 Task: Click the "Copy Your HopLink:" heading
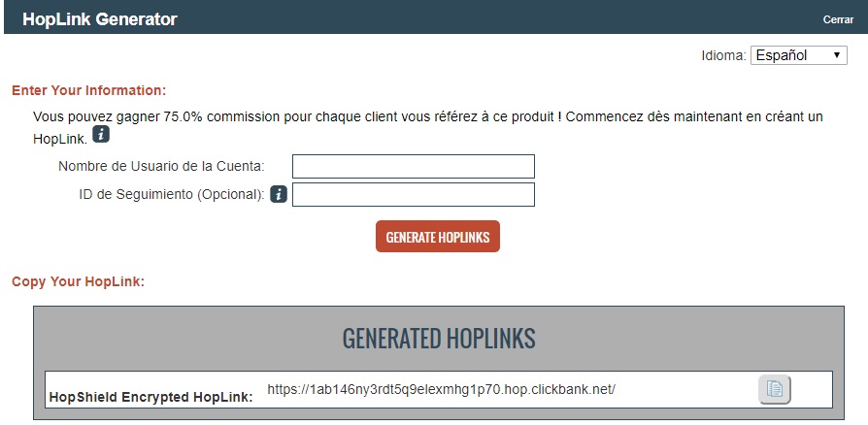coord(78,282)
